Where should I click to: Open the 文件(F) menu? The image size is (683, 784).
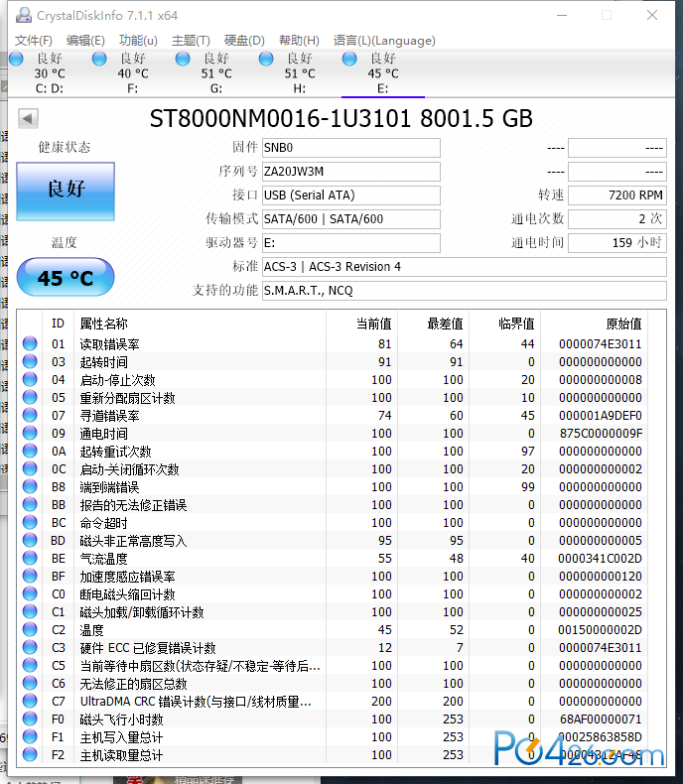(34, 41)
